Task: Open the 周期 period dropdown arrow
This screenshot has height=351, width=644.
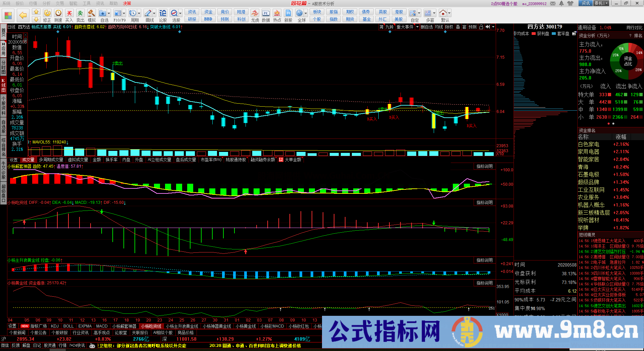Action: (139, 13)
